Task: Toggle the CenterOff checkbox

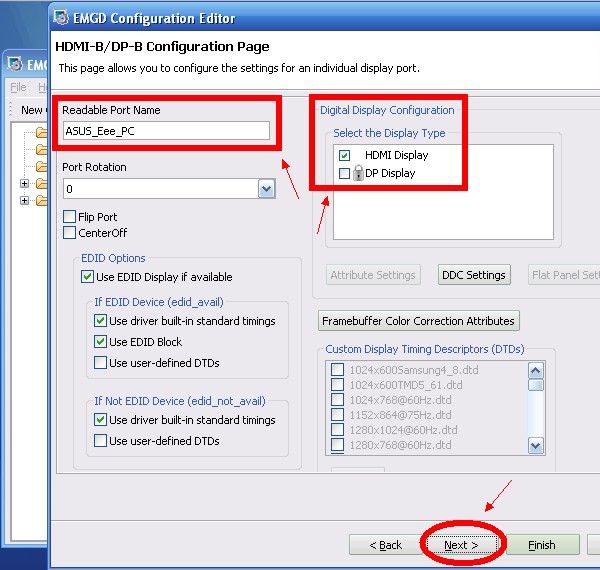Action: (x=69, y=233)
